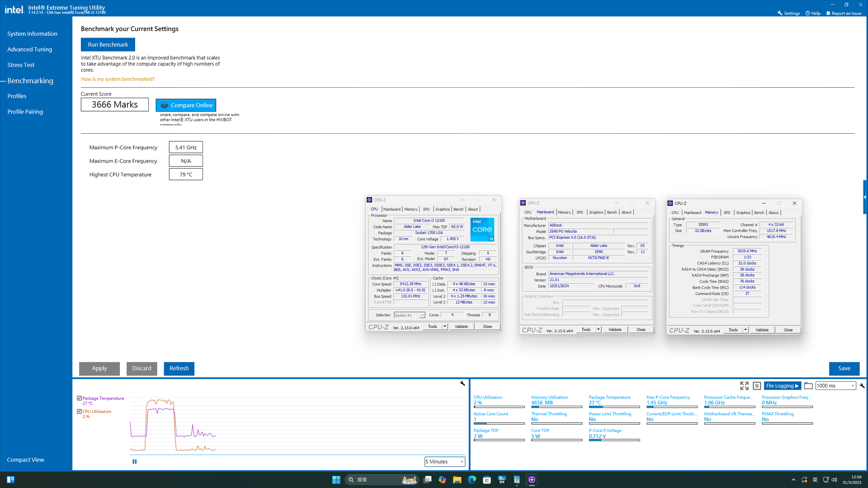The height and width of the screenshot is (488, 868).
Task: Click the Intel logo in title bar
Action: (14, 9)
